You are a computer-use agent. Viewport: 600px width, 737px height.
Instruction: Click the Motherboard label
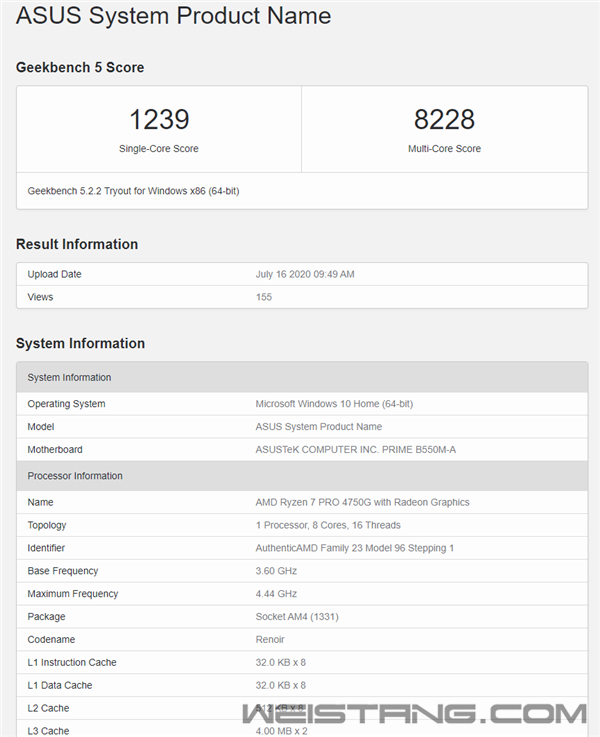55,450
